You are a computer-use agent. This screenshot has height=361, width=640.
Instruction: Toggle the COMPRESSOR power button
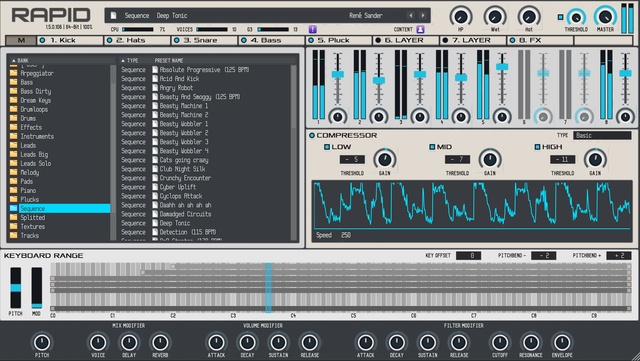(312, 135)
